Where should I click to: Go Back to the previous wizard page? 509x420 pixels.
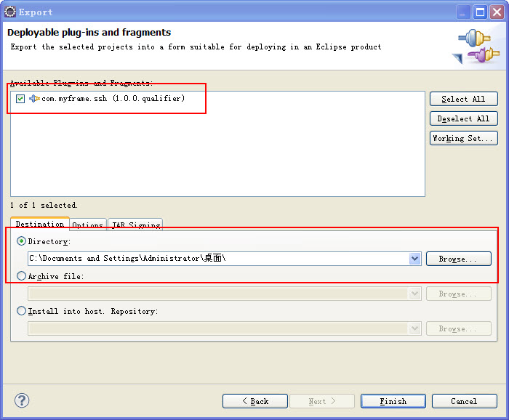(255, 401)
